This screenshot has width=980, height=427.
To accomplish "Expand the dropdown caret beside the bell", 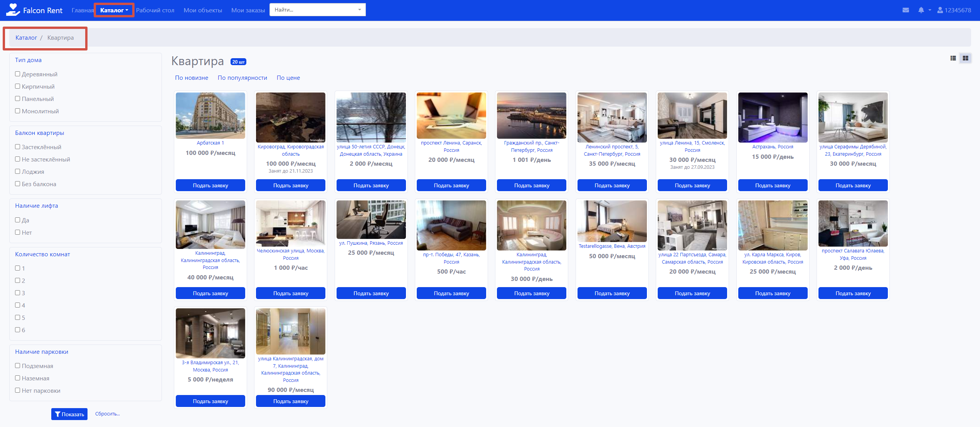I will (x=929, y=10).
